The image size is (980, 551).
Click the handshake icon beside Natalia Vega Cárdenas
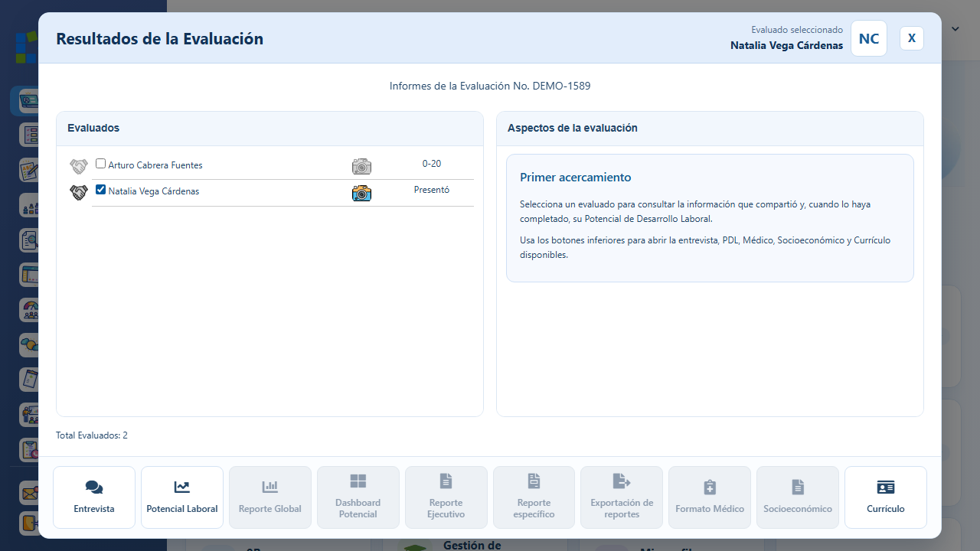click(79, 192)
